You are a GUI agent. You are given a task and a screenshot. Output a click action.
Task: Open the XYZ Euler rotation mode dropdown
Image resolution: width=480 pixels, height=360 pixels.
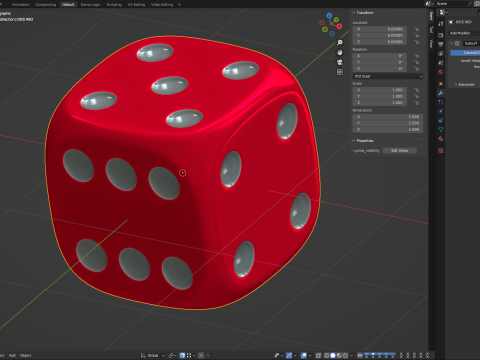point(388,76)
